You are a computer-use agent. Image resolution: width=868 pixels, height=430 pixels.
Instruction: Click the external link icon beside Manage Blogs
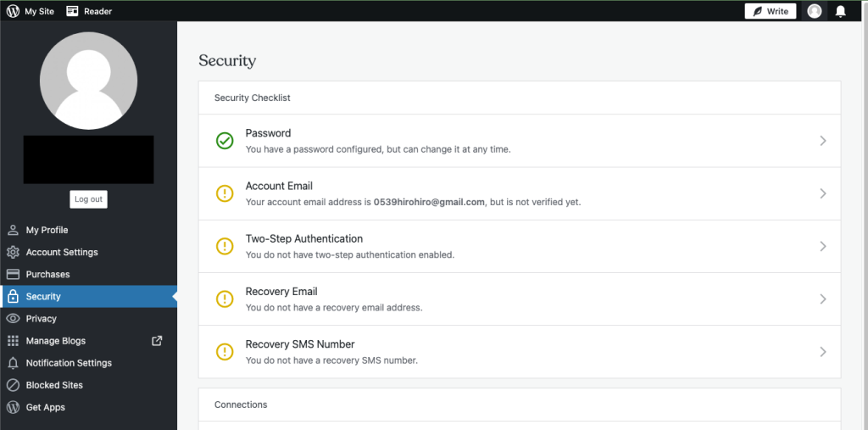[157, 341]
